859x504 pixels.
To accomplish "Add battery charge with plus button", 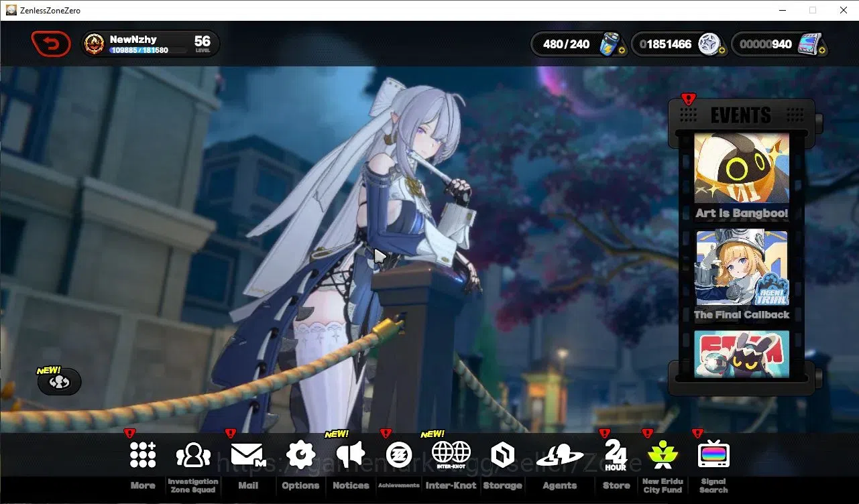I will [x=622, y=50].
